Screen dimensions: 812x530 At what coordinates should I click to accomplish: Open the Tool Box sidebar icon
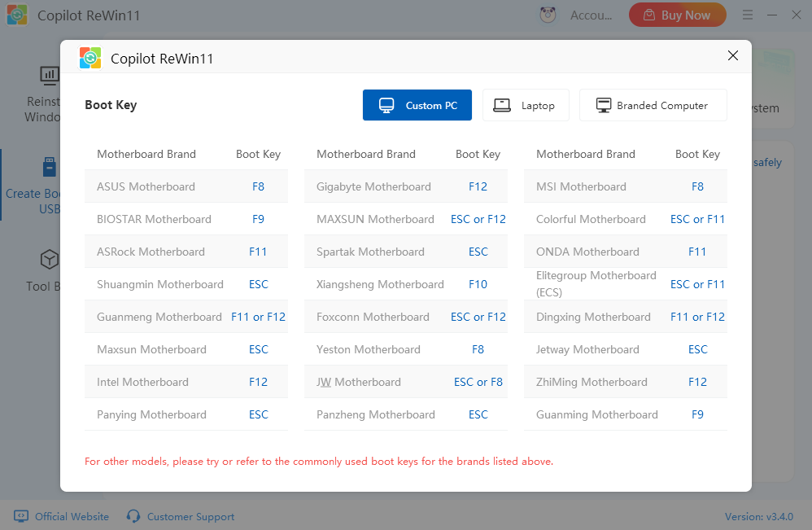coord(49,260)
